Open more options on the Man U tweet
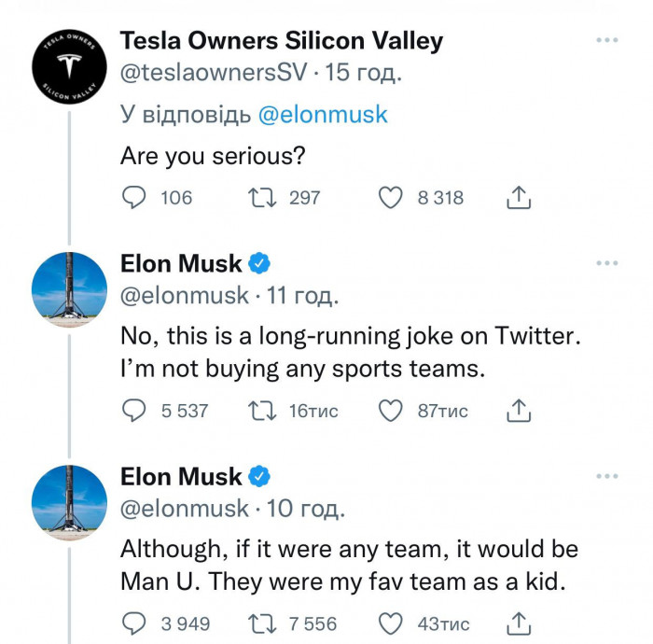Screen dimensions: 653x644 coord(606,476)
